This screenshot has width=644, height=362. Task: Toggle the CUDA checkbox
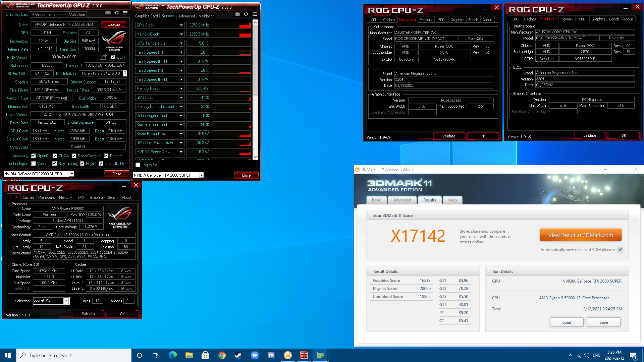click(55, 156)
